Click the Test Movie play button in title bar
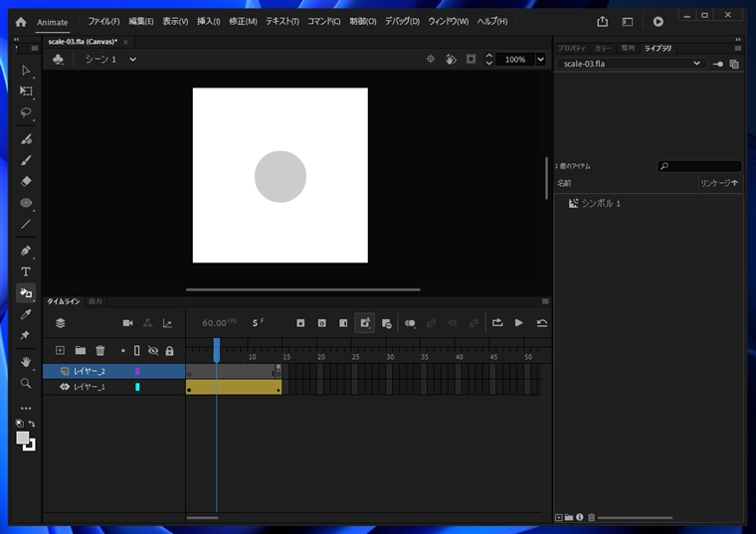Screen dimensions: 756x534 (x=658, y=21)
